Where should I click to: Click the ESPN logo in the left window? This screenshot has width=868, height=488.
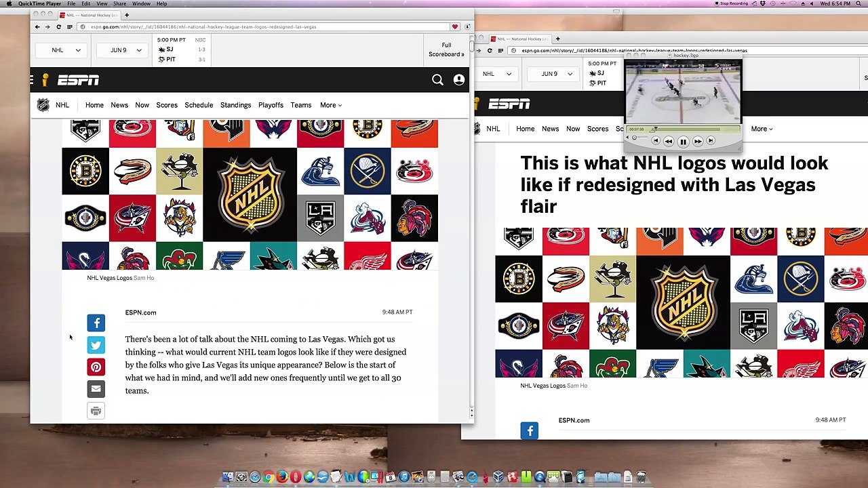78,80
